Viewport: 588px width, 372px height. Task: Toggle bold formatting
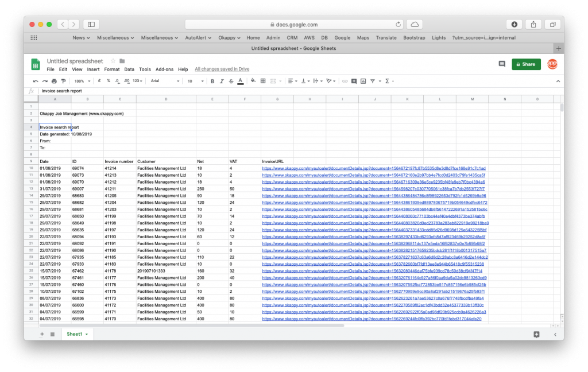coord(212,81)
